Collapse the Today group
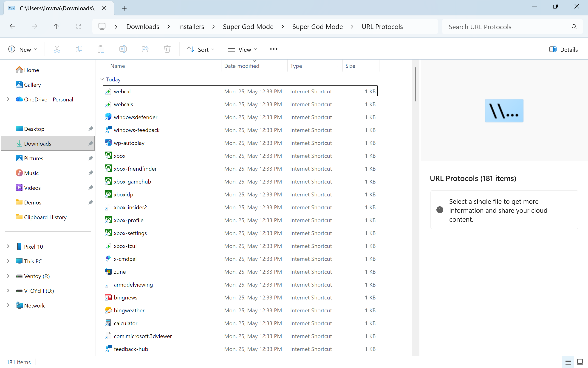The height and width of the screenshot is (368, 588). coord(102,79)
